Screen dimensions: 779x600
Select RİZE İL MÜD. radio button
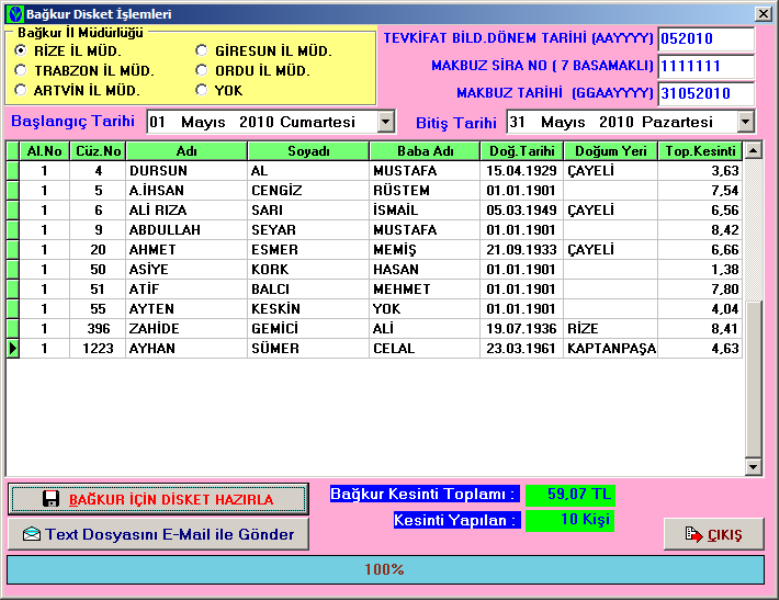20,50
